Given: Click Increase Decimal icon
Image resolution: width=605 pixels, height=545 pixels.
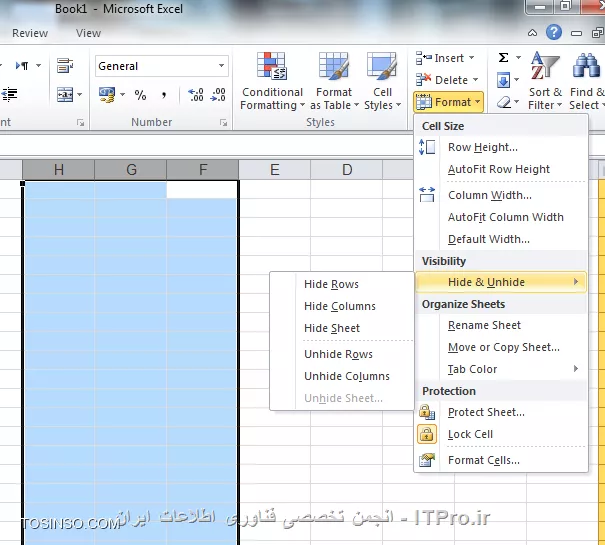Looking at the screenshot, I should (196, 95).
